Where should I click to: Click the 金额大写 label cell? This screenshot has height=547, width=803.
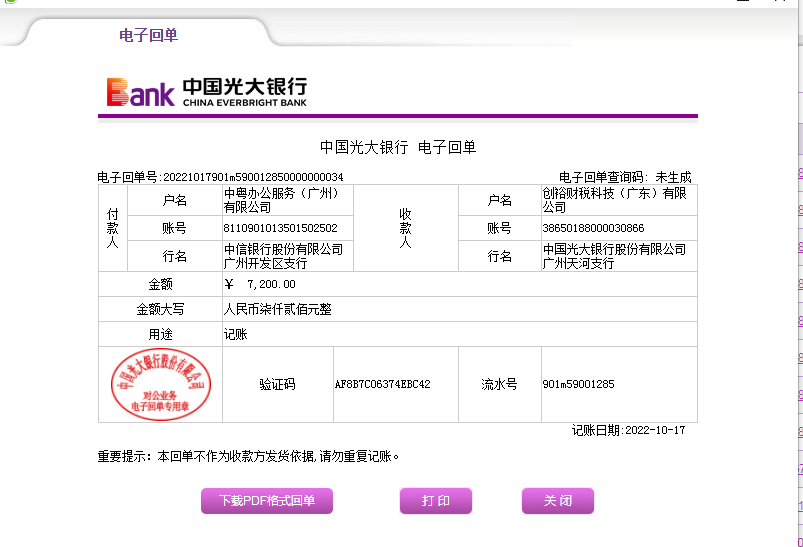pos(160,309)
